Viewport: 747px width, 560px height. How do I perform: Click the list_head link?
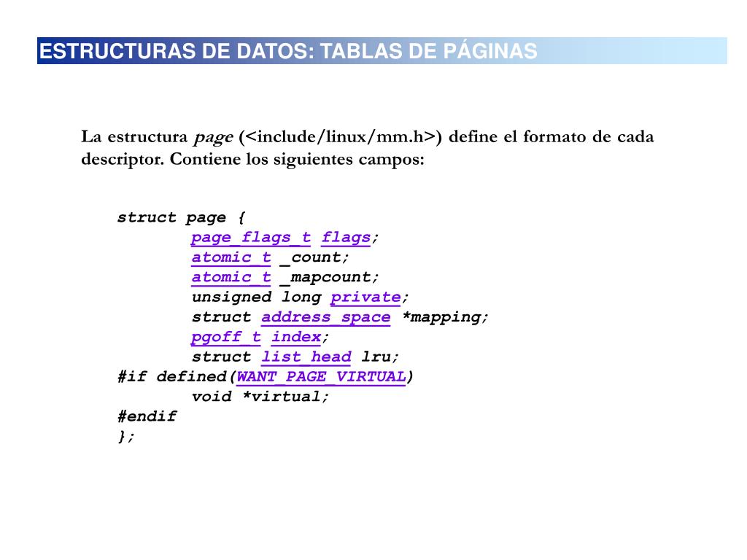(306, 357)
